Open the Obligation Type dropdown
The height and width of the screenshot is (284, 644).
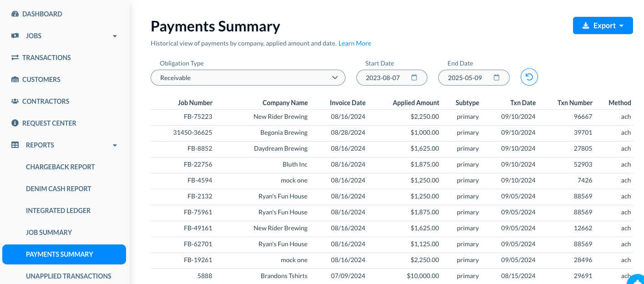(248, 78)
